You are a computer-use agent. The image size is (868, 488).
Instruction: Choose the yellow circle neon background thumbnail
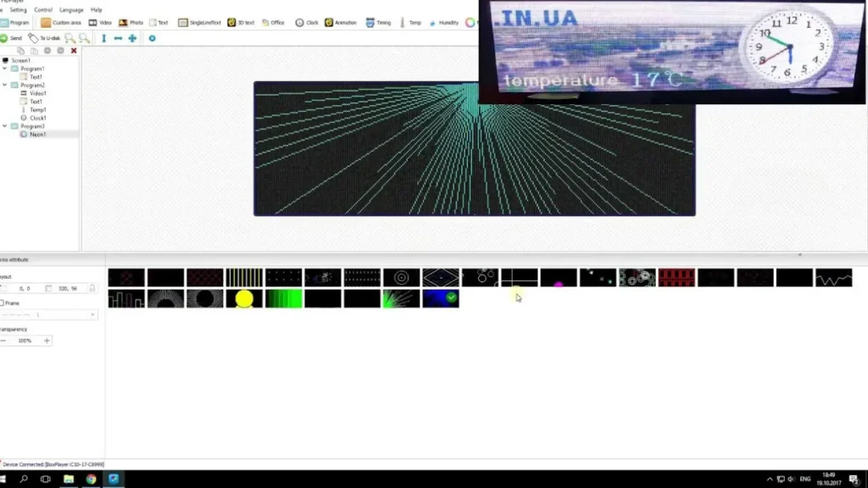pos(244,299)
